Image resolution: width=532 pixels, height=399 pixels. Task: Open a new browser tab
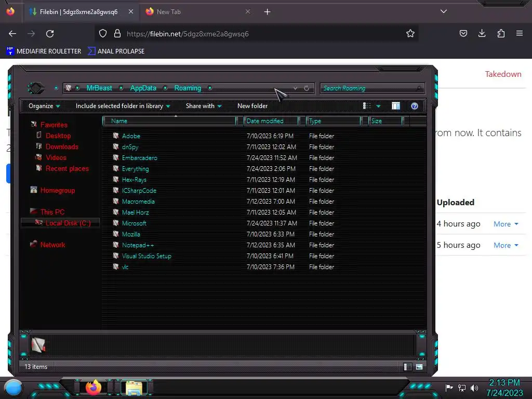(x=268, y=12)
